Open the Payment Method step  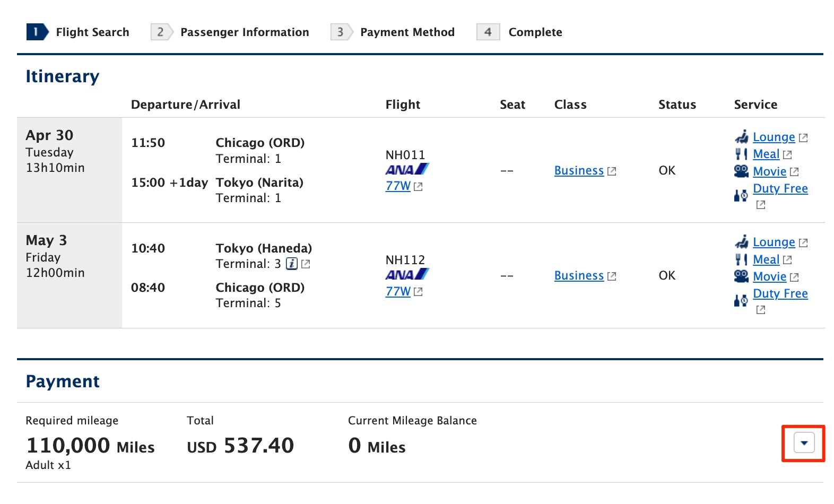[407, 32]
